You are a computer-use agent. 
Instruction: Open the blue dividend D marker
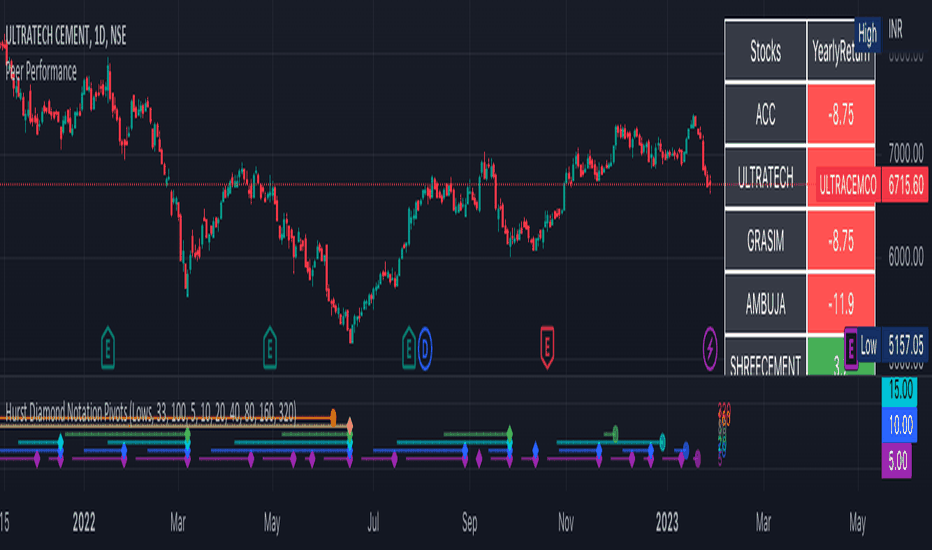click(424, 348)
